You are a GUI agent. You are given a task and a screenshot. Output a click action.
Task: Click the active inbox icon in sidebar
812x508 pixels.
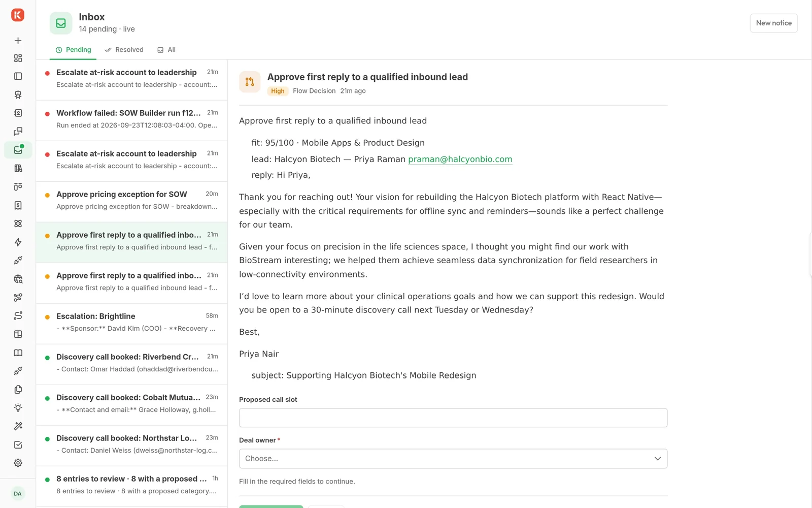[18, 150]
